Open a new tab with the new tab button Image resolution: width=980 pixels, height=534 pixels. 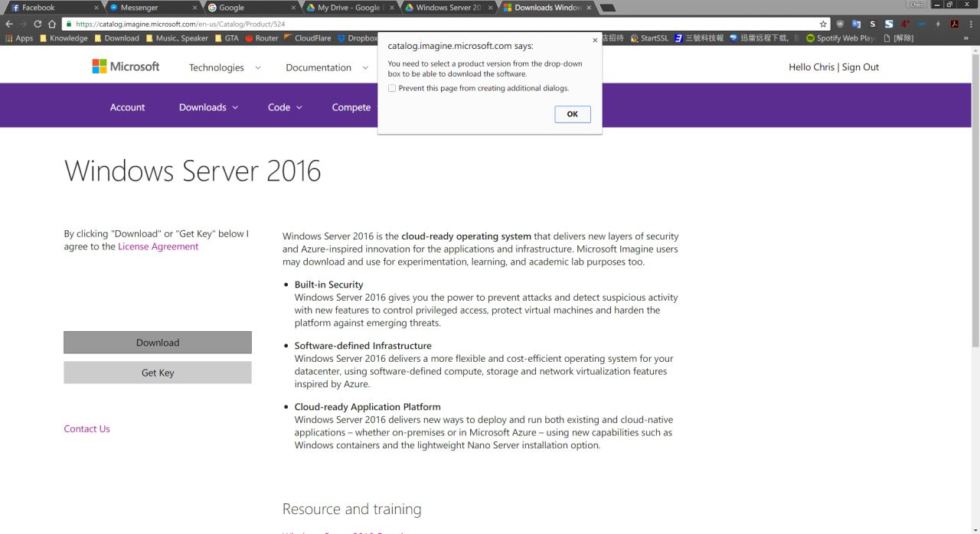click(609, 8)
